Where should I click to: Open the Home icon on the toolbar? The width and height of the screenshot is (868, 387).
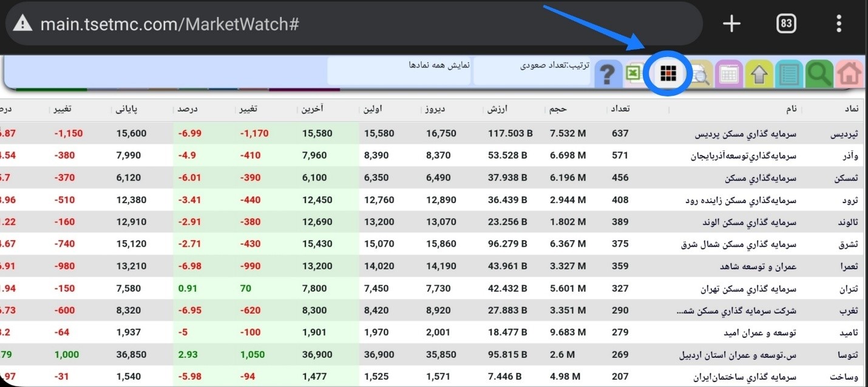point(850,73)
